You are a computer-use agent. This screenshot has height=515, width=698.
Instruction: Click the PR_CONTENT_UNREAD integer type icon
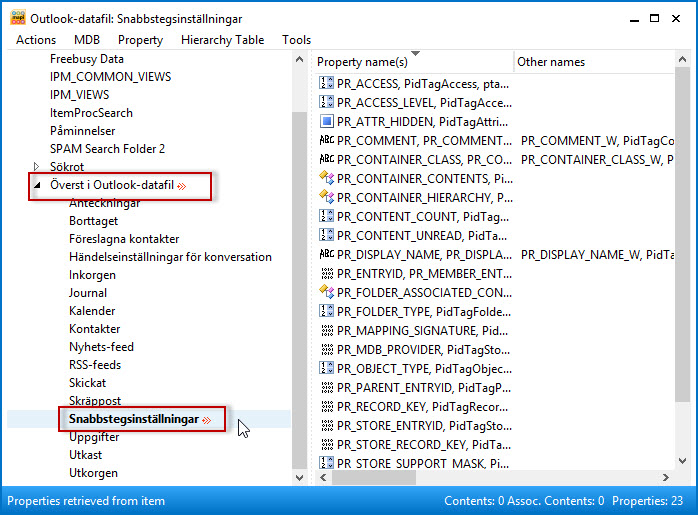pos(326,235)
